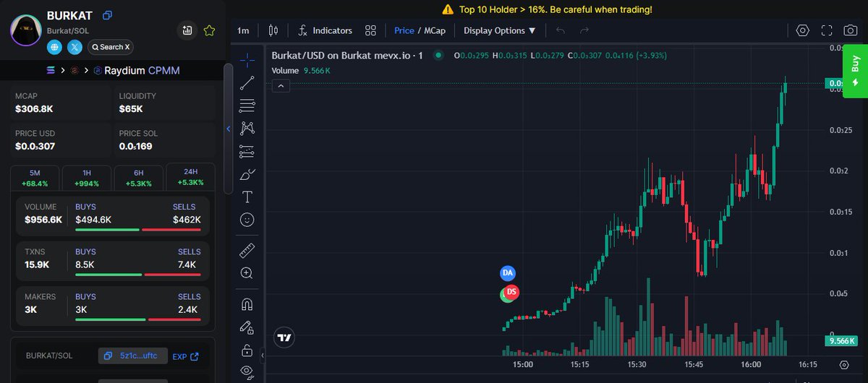Open the emoji icons tool
The width and height of the screenshot is (868, 383).
pos(247,219)
